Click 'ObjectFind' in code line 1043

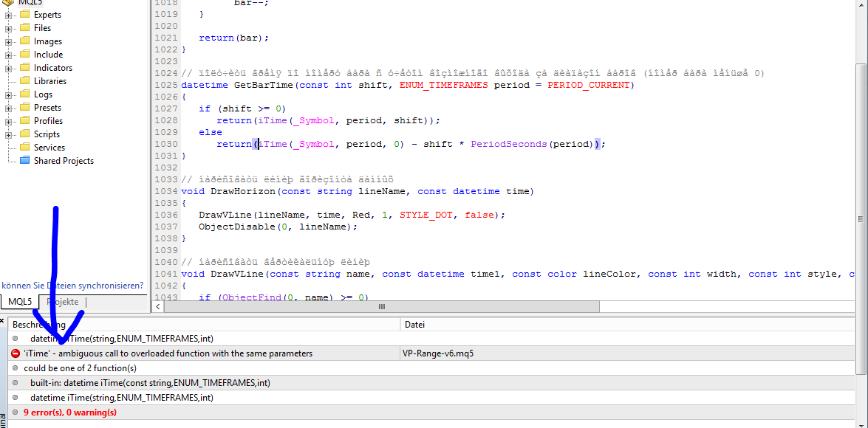point(252,297)
